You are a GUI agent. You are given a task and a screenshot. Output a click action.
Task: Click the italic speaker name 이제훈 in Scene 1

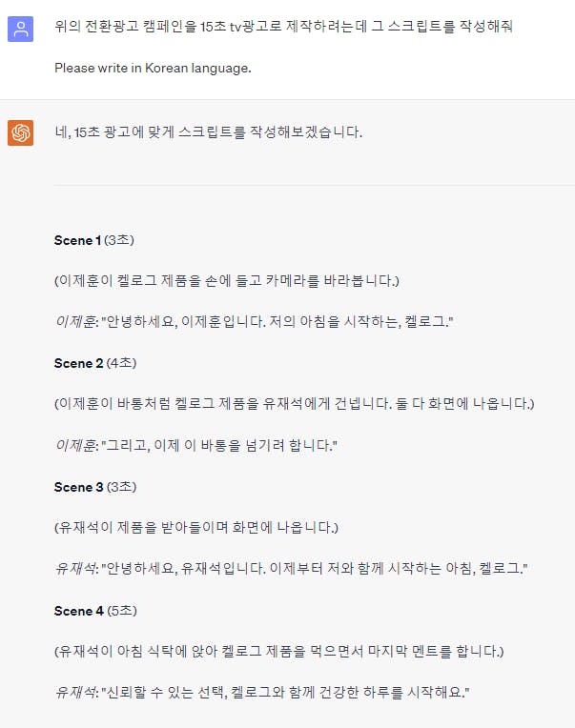(x=75, y=322)
